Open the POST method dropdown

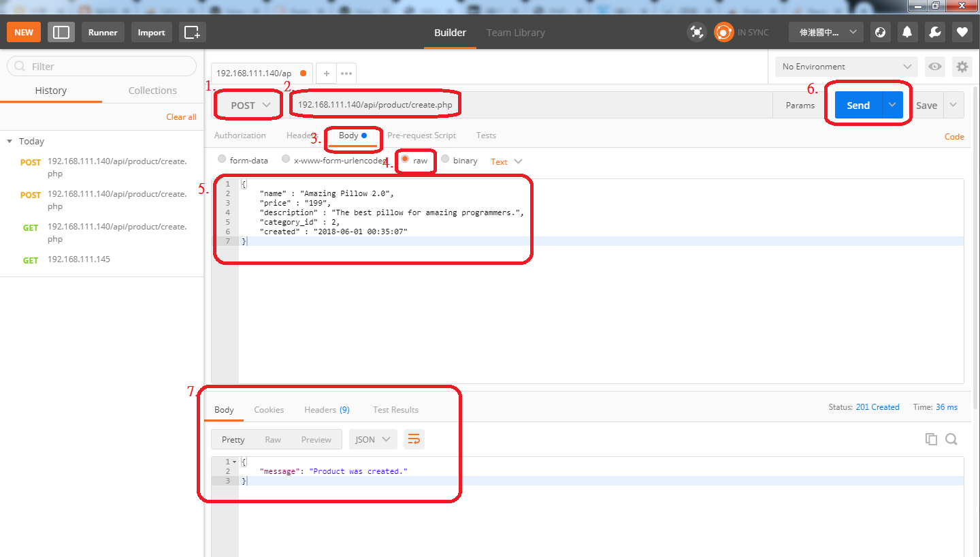pos(248,104)
